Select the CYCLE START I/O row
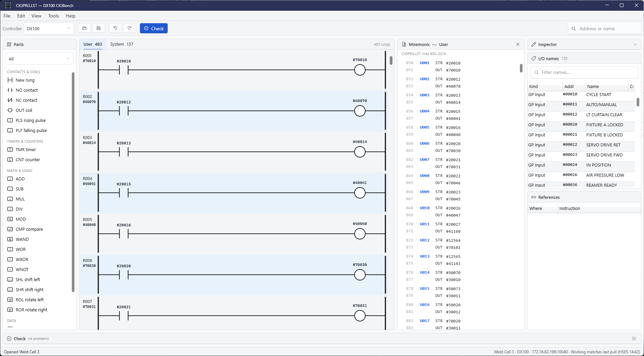 coord(581,95)
